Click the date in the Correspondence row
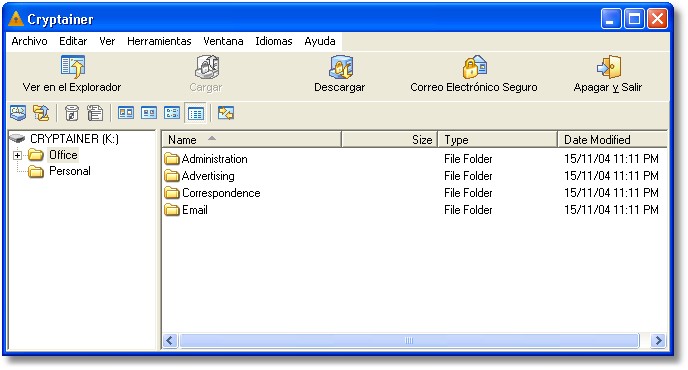The height and width of the screenshot is (370, 688). (x=611, y=193)
